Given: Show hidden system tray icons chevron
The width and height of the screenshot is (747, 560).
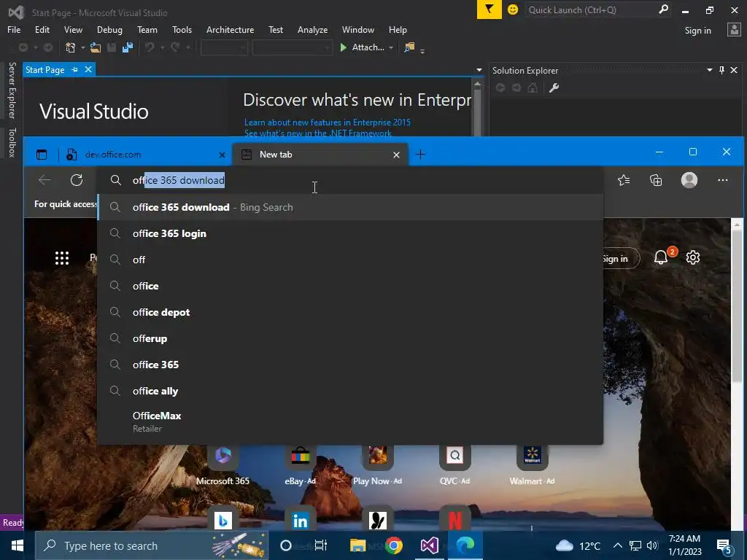Looking at the screenshot, I should tap(617, 545).
